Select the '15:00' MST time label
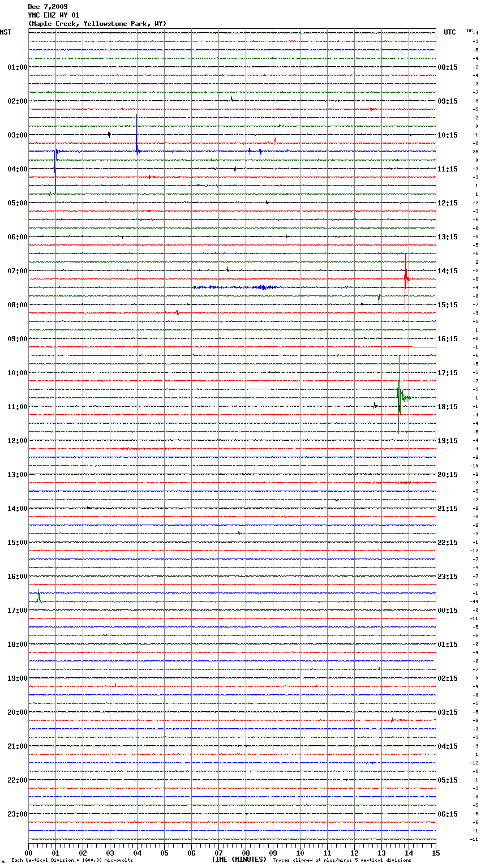This screenshot has width=481, height=868. click(x=18, y=543)
